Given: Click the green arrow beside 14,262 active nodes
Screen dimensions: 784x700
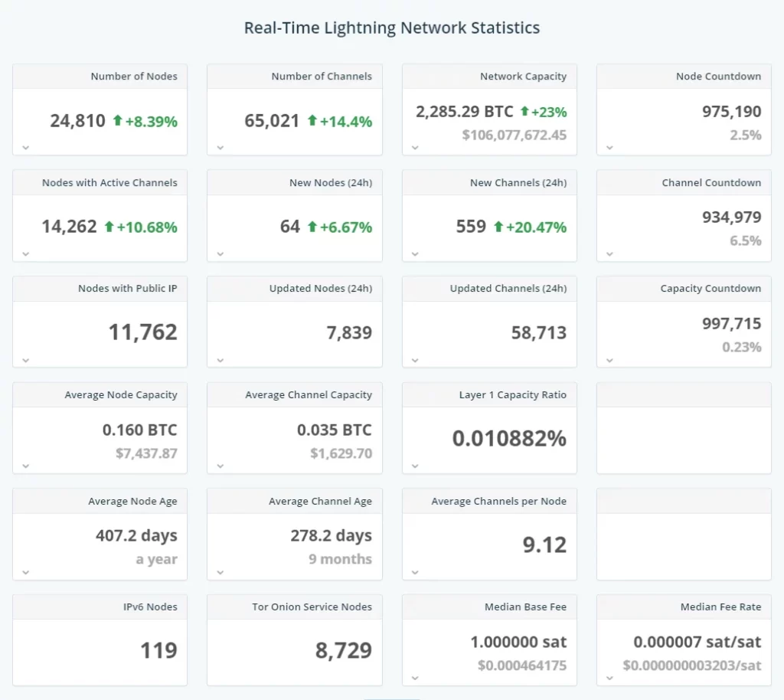Looking at the screenshot, I should click(x=109, y=226).
